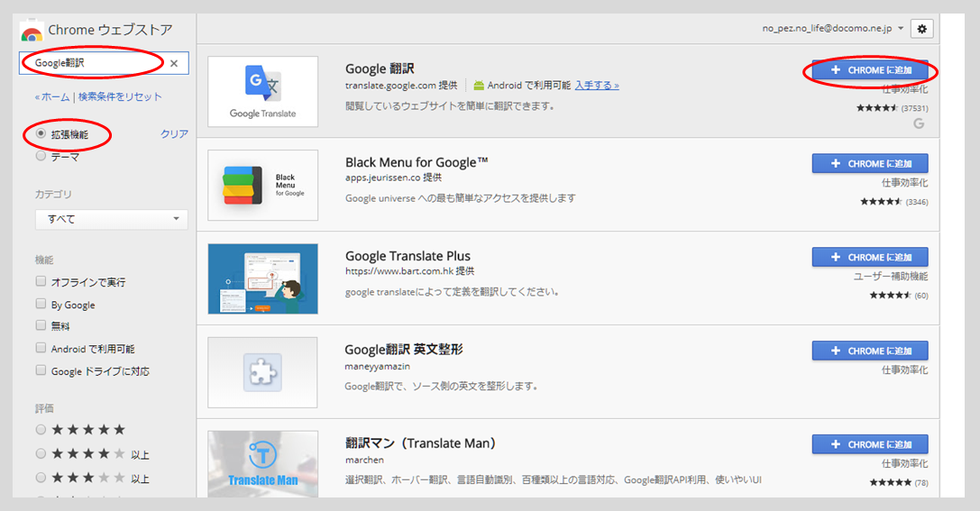Click the Chrome Web Store logo icon

(32, 32)
